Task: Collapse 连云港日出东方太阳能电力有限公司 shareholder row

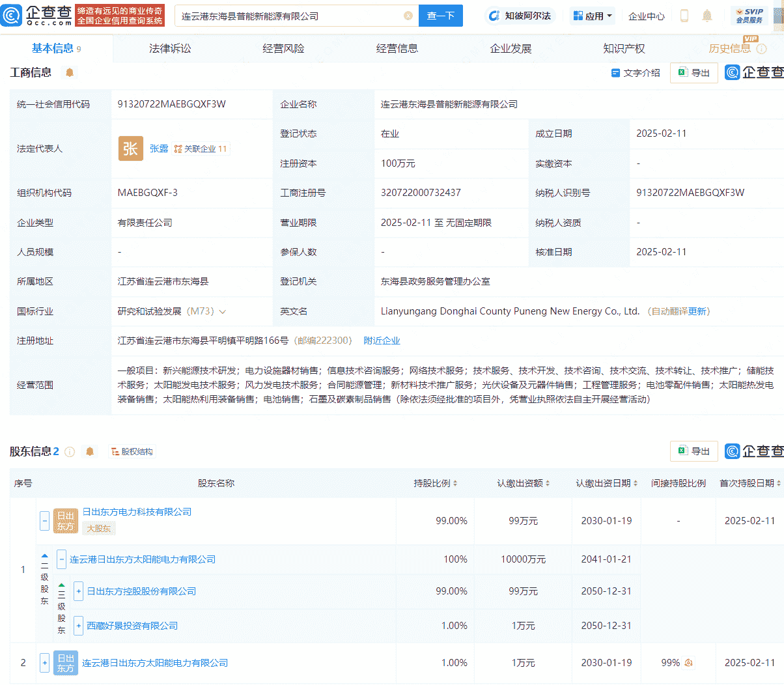Action: pos(62,559)
